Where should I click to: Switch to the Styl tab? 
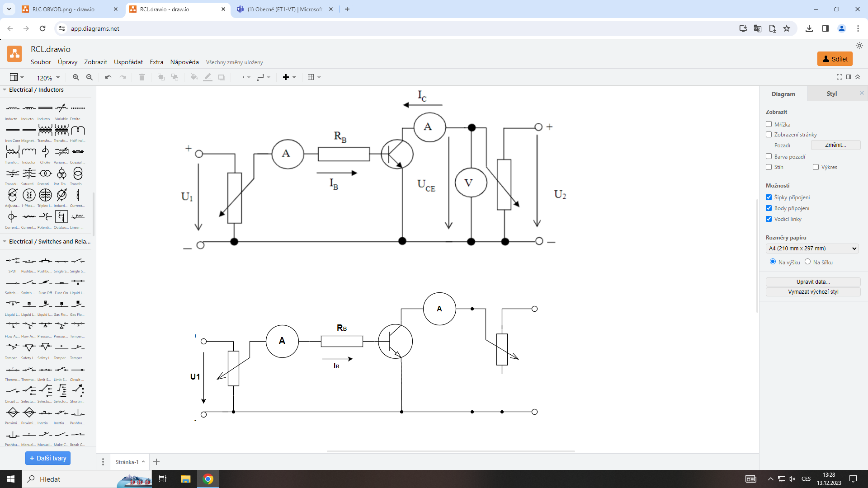(832, 94)
